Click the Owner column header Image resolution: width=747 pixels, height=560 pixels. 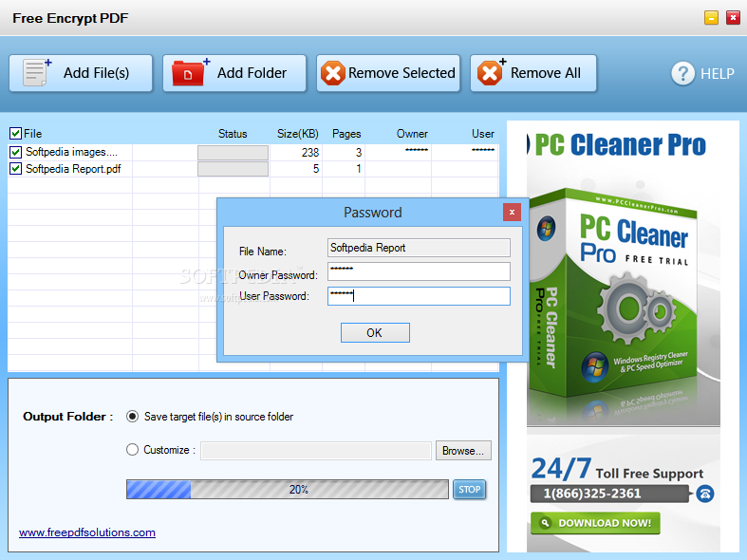click(x=412, y=134)
